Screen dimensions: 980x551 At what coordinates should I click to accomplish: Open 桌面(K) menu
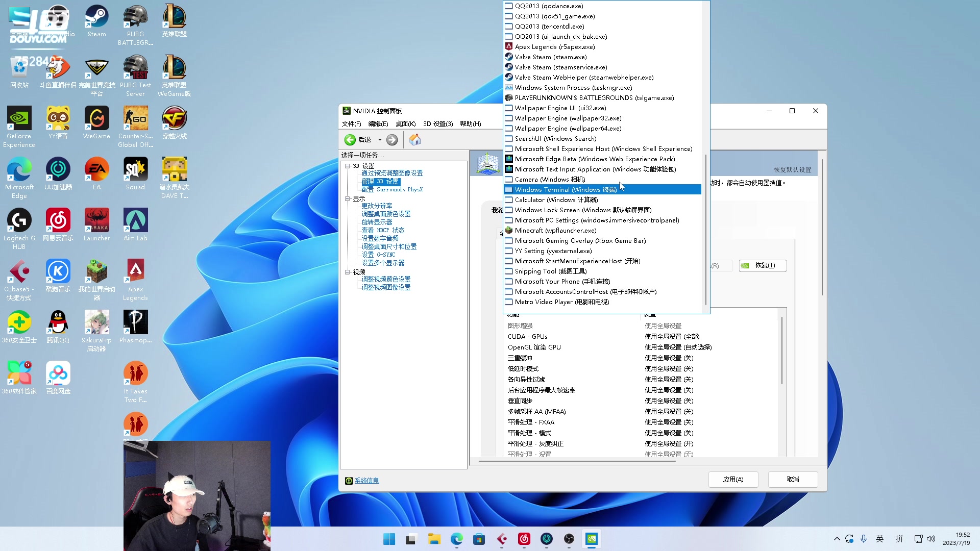(x=406, y=124)
